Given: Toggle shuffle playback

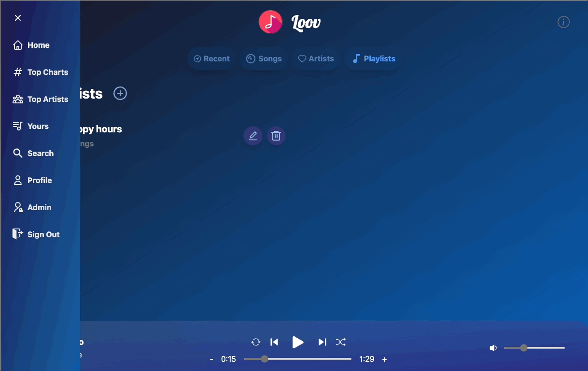Looking at the screenshot, I should [x=341, y=342].
